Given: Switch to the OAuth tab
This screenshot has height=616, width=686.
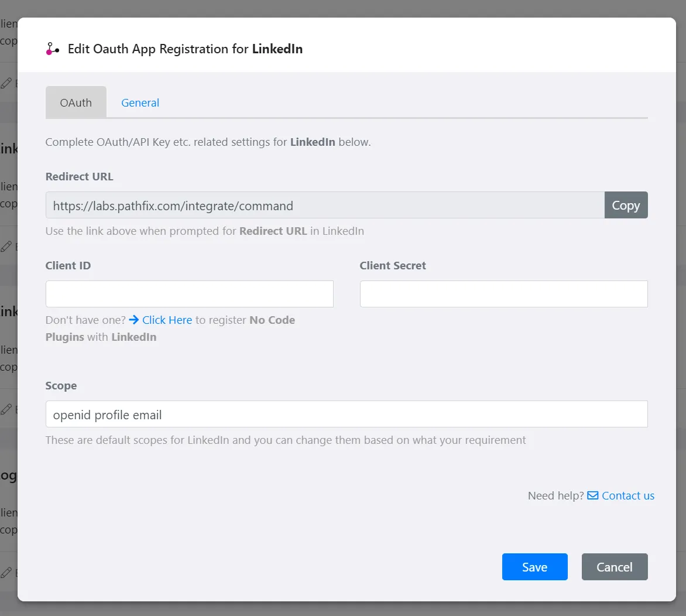Looking at the screenshot, I should pyautogui.click(x=76, y=102).
